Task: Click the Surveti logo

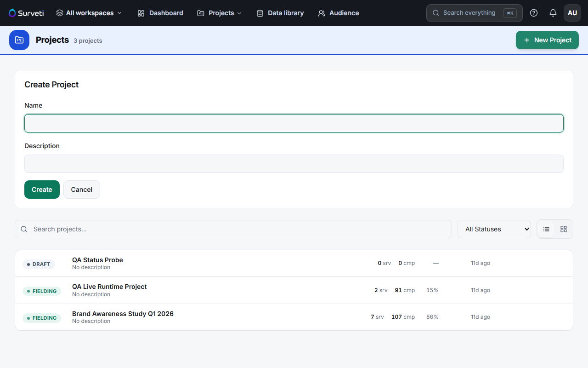Action: (26, 13)
